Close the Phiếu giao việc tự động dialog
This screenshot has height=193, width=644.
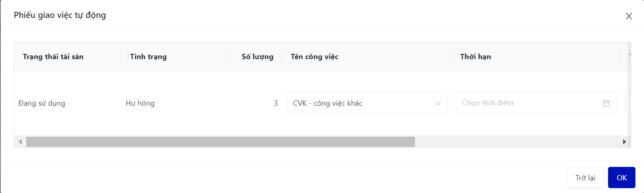point(629,16)
